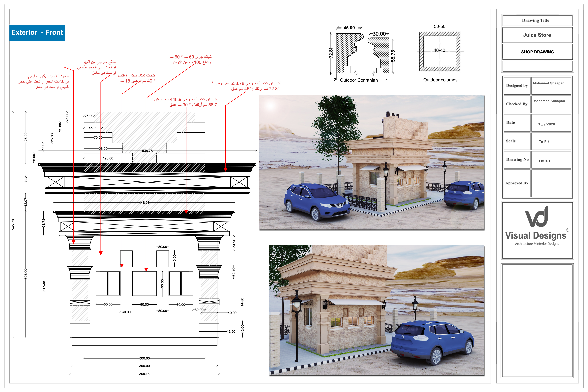Click the Exterior - Front blue label
The image size is (588, 392).
pyautogui.click(x=37, y=32)
